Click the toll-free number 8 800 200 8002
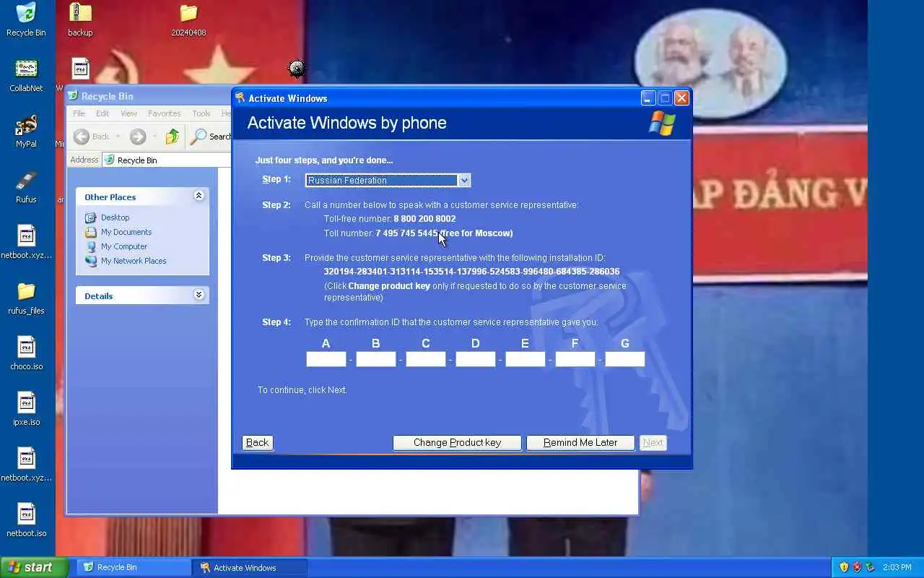The image size is (924, 578). point(424,219)
